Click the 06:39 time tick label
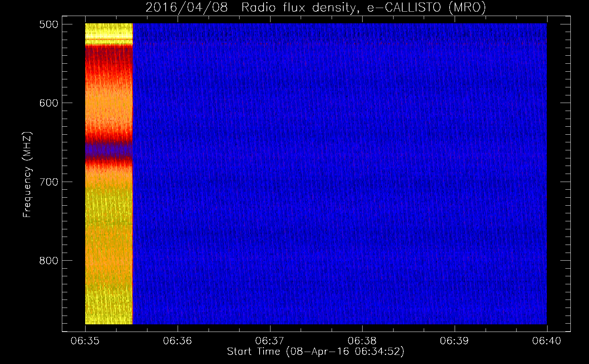The image size is (589, 364). (x=454, y=341)
